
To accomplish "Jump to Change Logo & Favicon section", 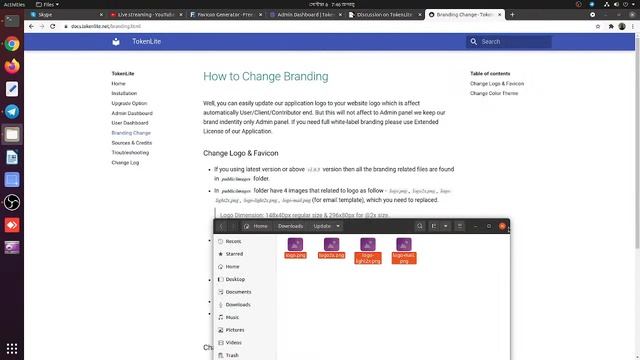I will pyautogui.click(x=497, y=83).
